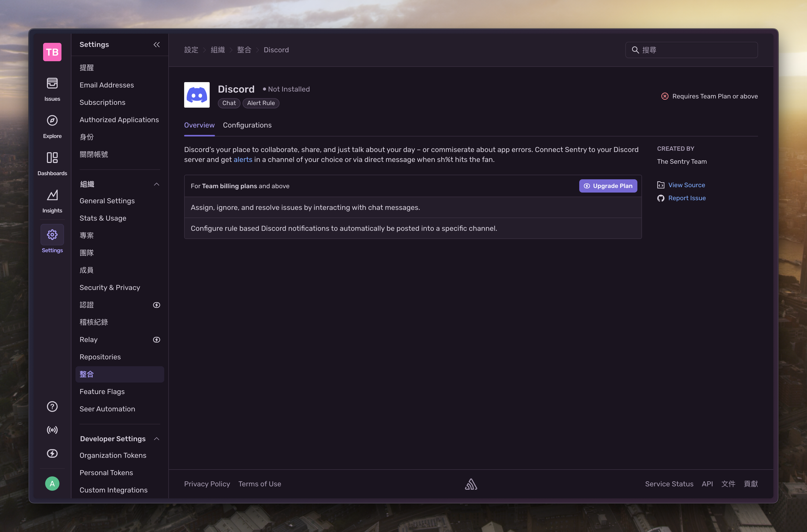Open the user avatar A menu
The width and height of the screenshot is (807, 532).
(52, 484)
